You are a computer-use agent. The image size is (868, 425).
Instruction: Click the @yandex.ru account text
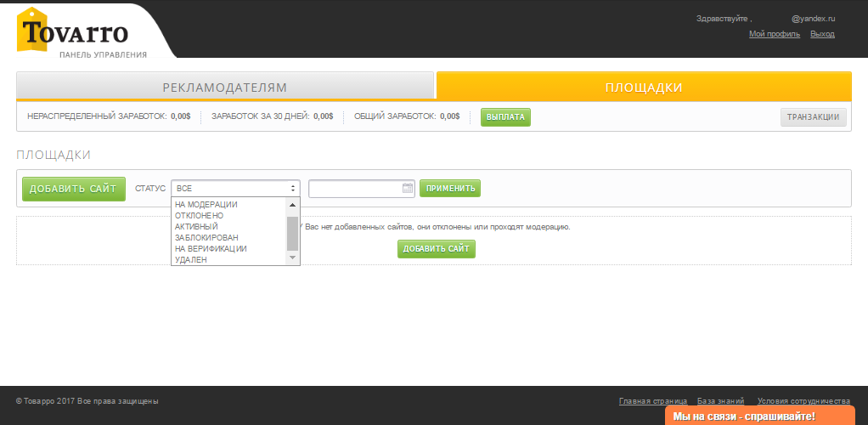click(813, 19)
